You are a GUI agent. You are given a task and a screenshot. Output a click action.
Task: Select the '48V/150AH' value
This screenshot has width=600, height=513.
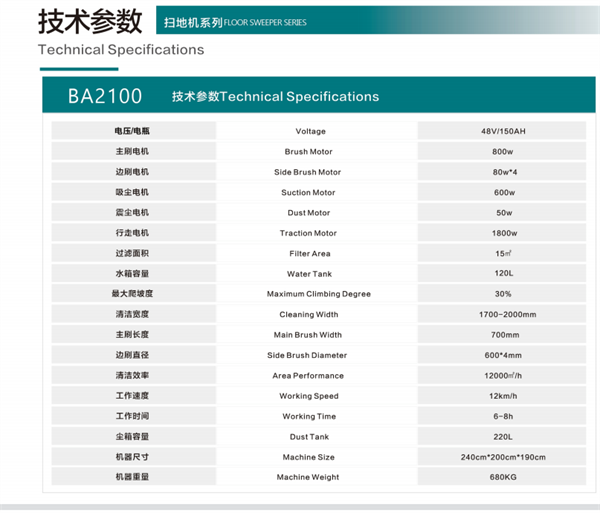pyautogui.click(x=503, y=131)
